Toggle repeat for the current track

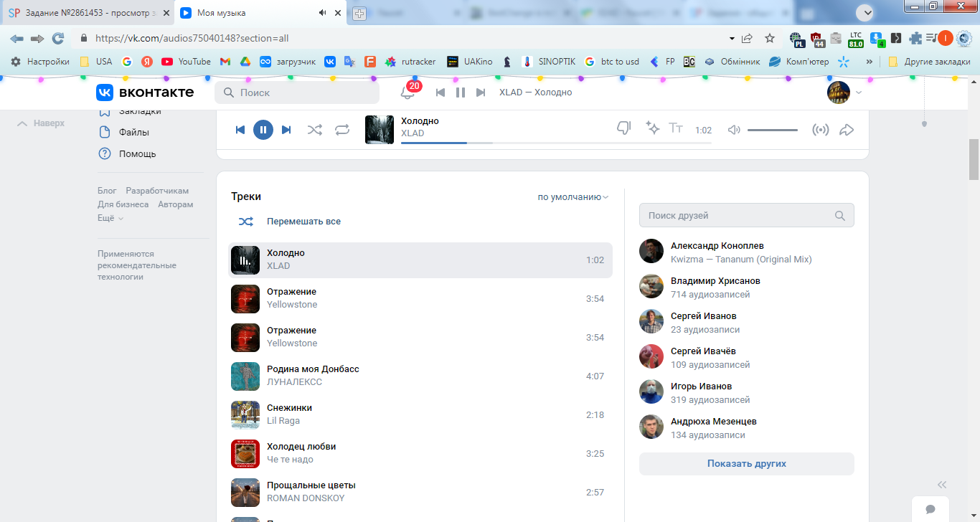pos(342,130)
